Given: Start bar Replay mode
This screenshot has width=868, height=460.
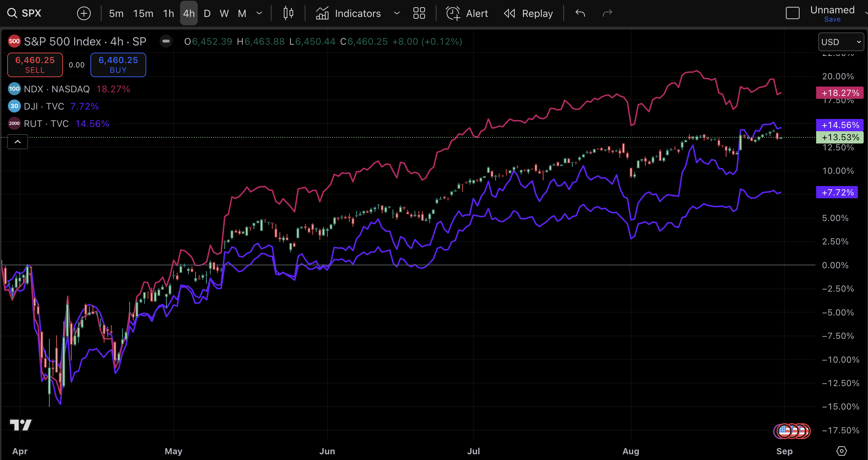Looking at the screenshot, I should click(528, 13).
